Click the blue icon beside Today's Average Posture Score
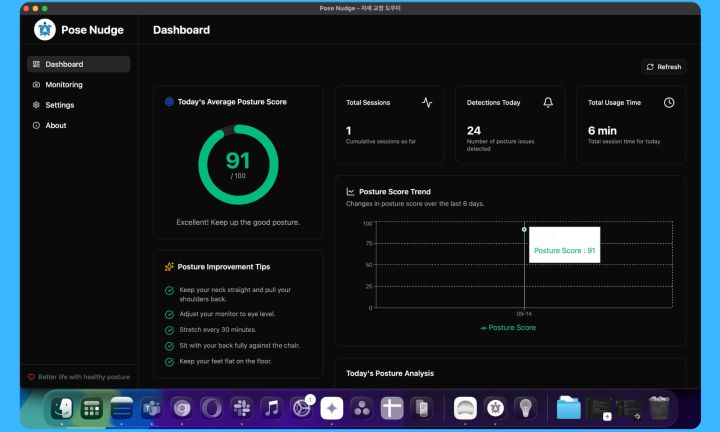720x432 pixels. [x=169, y=102]
